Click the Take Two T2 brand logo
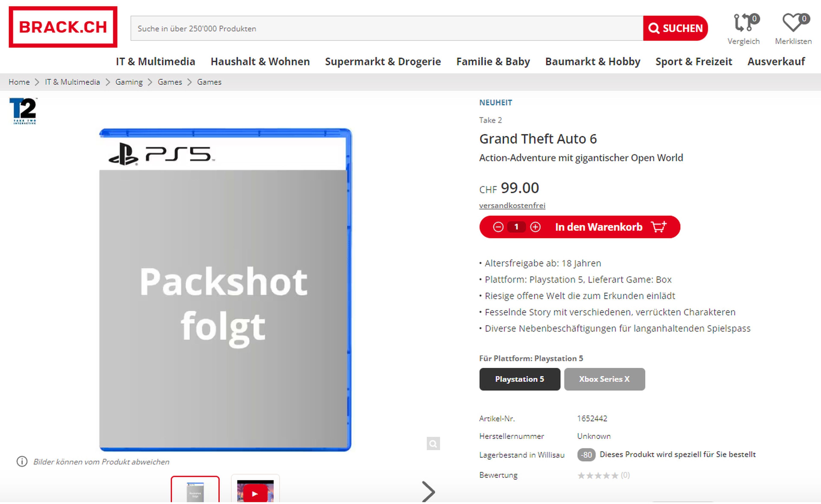Viewport: 821px width, 504px height. (23, 111)
